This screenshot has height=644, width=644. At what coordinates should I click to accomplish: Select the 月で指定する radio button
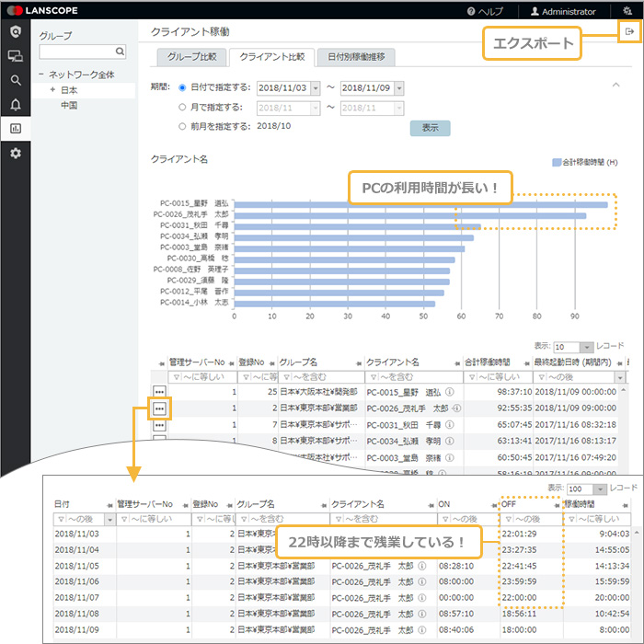[x=181, y=108]
